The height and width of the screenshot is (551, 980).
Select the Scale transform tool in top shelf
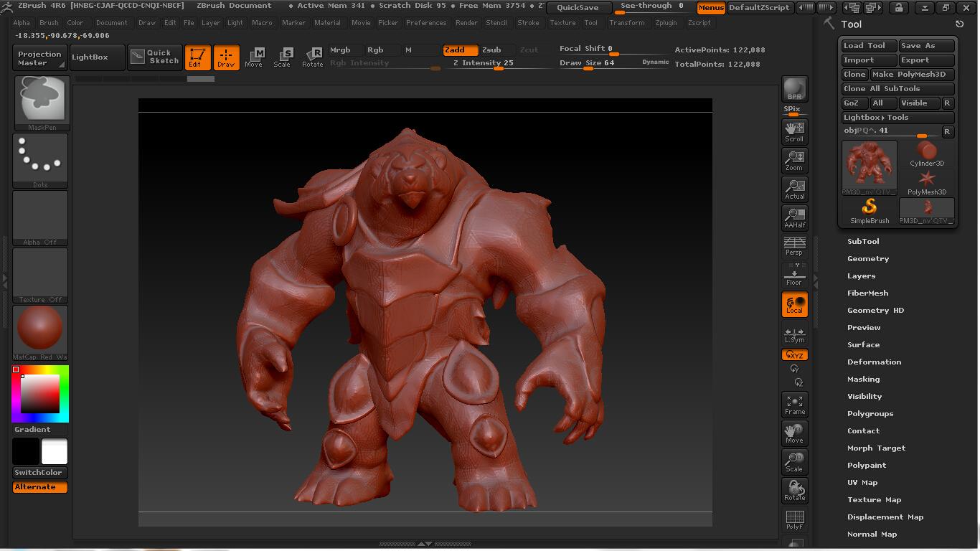click(283, 57)
